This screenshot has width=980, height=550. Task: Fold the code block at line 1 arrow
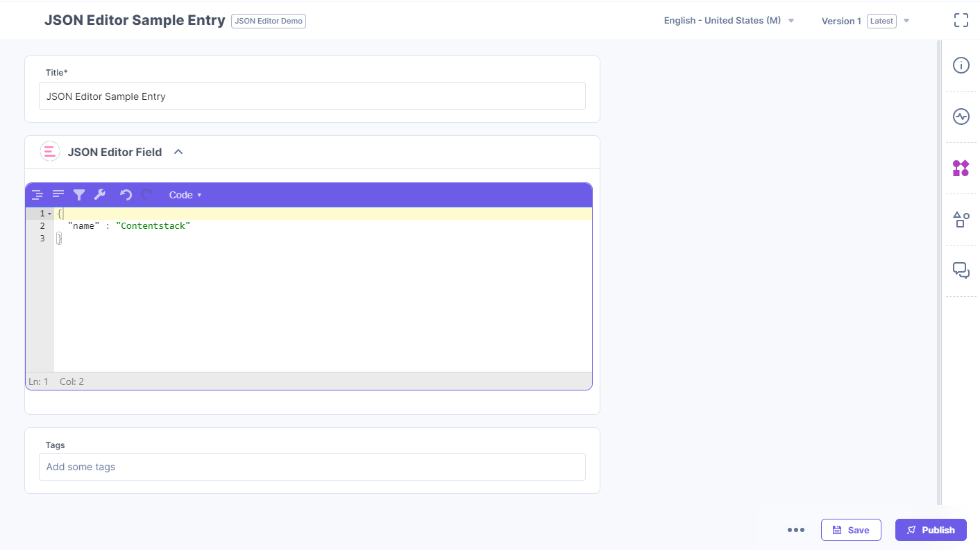[x=49, y=214]
